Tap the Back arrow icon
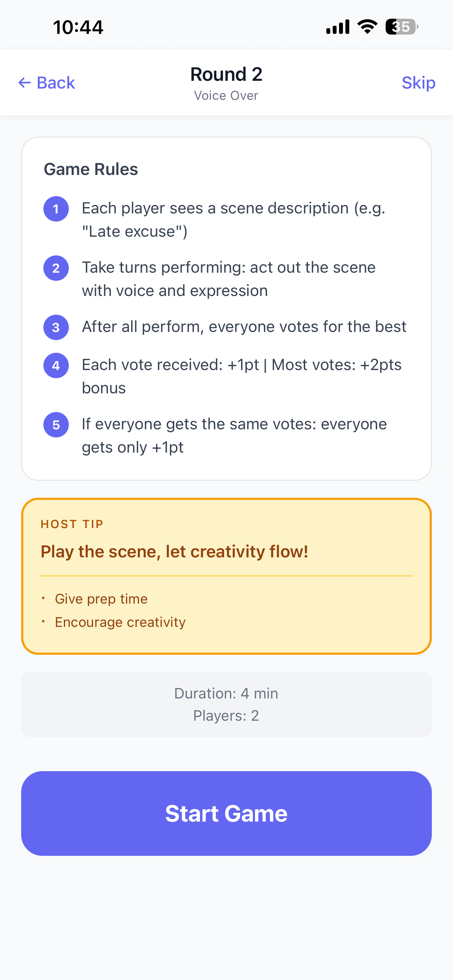Viewport: 453px width, 980px height. tap(25, 83)
